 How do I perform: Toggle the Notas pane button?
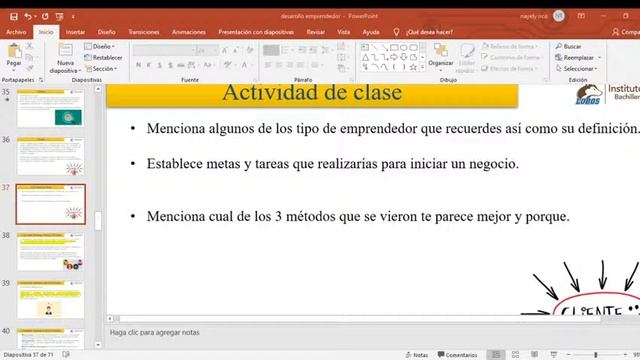417,355
